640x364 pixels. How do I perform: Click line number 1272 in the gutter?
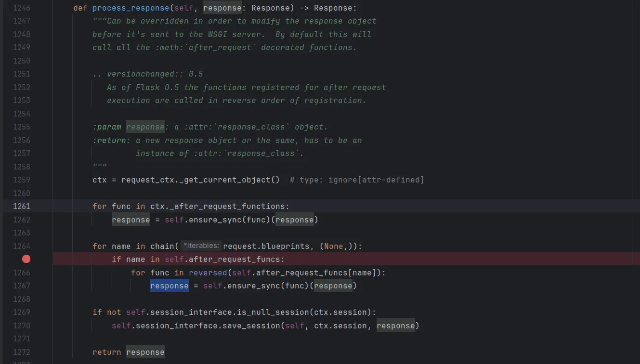[21, 352]
